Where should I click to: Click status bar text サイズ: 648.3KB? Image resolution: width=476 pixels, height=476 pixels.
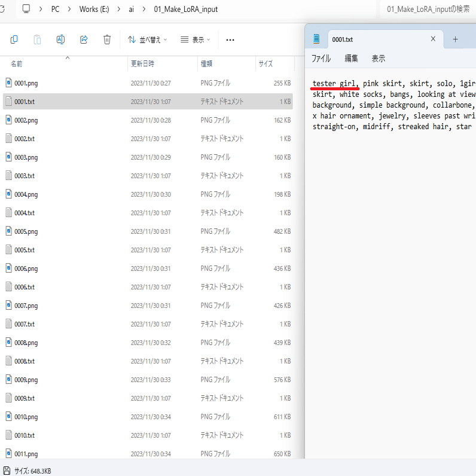pyautogui.click(x=33, y=471)
